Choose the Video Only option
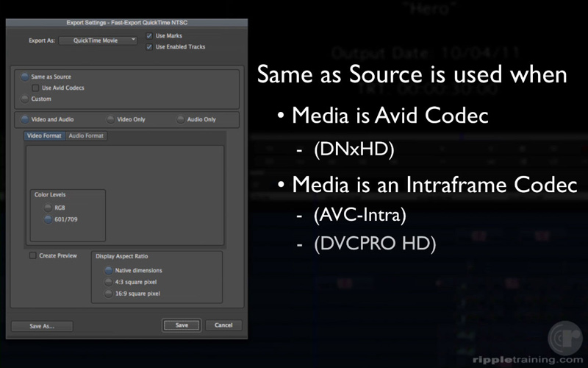 [110, 119]
